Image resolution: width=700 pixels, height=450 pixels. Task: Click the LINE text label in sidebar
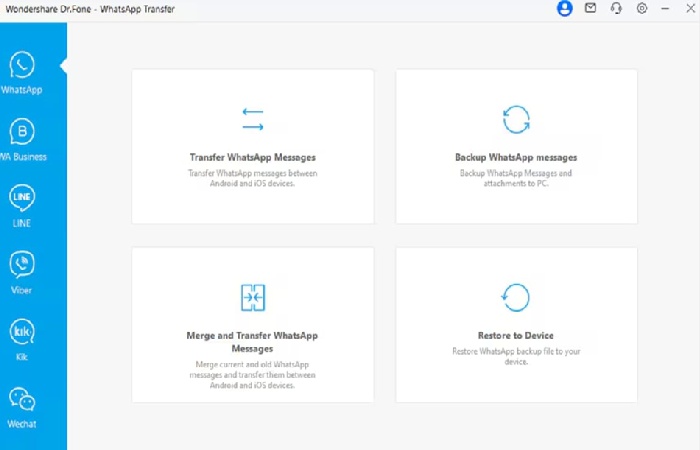coord(21,223)
